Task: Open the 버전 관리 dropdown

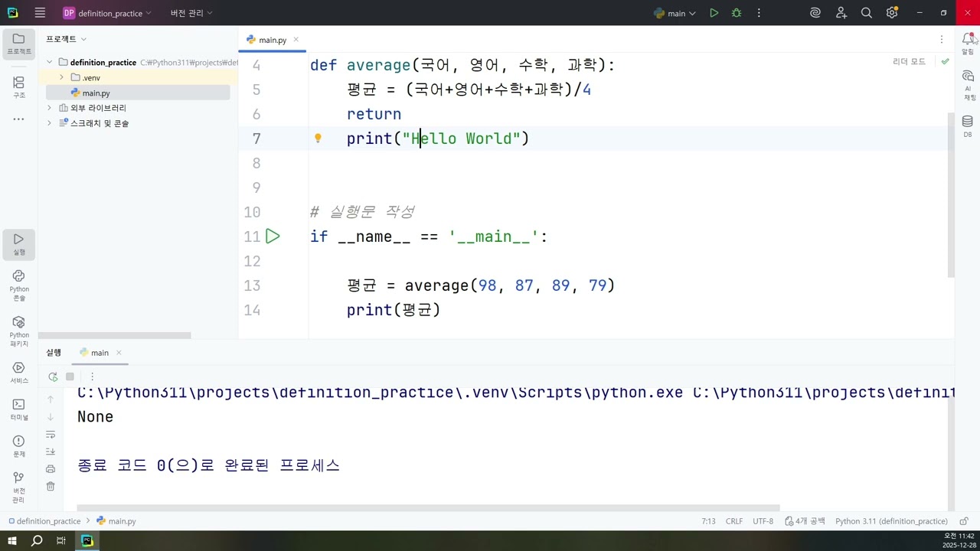Action: 191,13
